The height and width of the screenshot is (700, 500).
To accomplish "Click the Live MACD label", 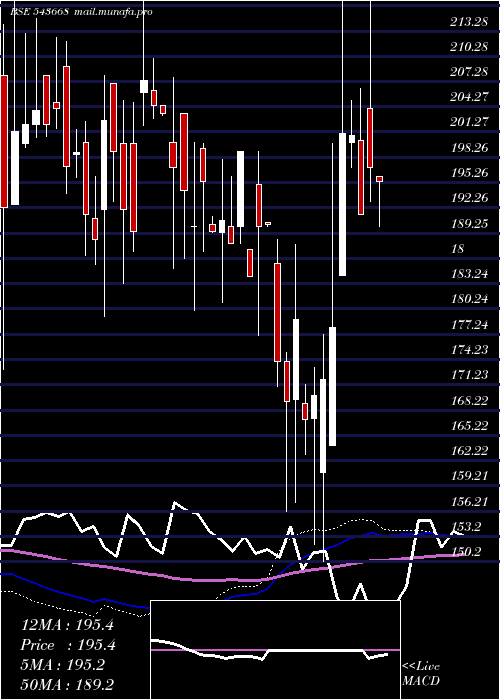I will 421,673.
